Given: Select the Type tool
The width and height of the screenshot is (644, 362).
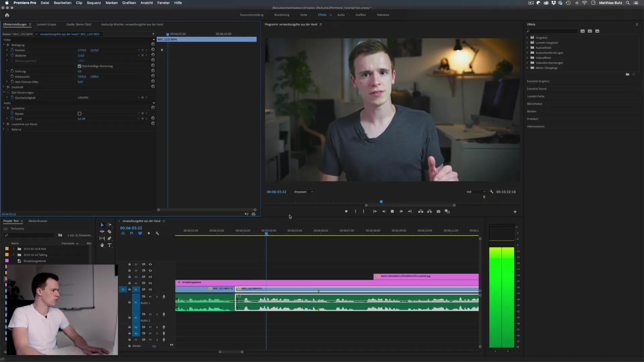Looking at the screenshot, I should pos(109,245).
